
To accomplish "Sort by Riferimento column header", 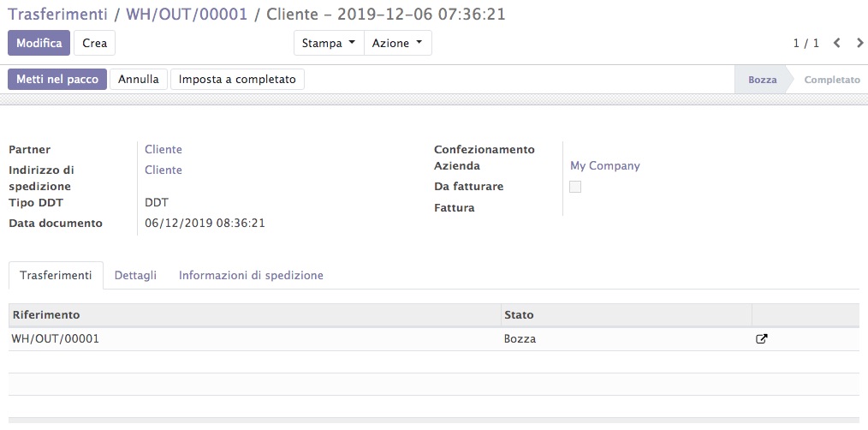I will 254,314.
